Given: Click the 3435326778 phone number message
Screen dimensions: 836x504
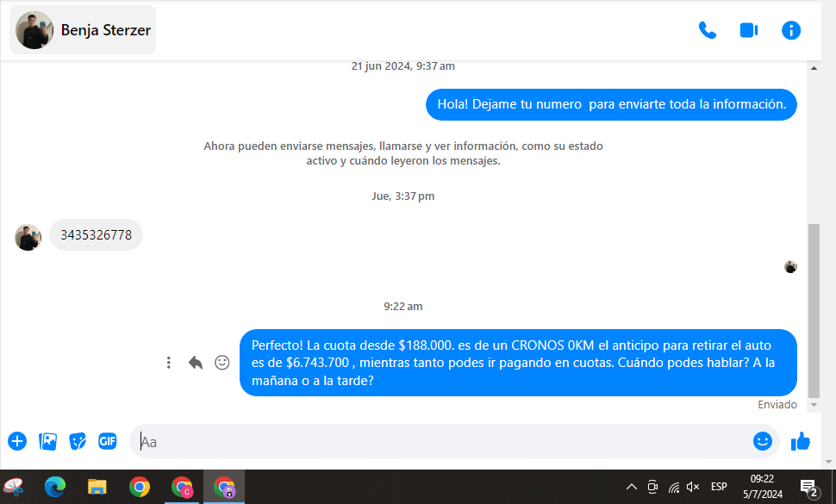Looking at the screenshot, I should click(x=96, y=234).
